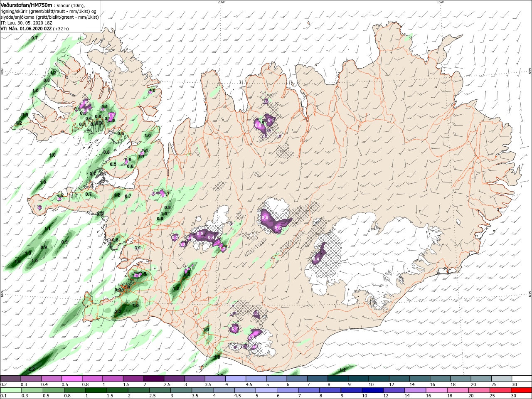Click the upper legend swatch starting at 16
532x399 pixels.
[x=440, y=379]
